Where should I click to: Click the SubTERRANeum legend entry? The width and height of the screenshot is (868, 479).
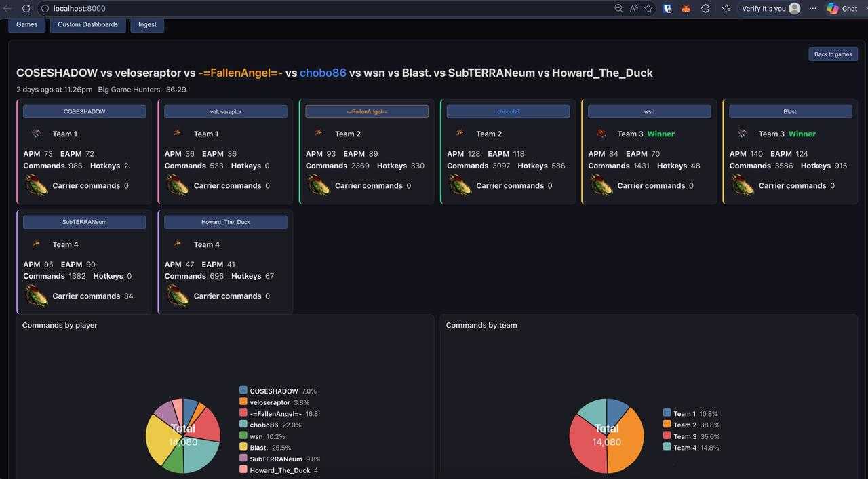[x=280, y=459]
